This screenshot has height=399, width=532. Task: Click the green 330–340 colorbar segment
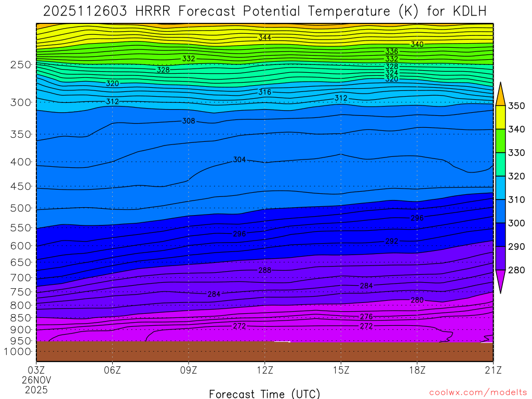click(x=500, y=141)
